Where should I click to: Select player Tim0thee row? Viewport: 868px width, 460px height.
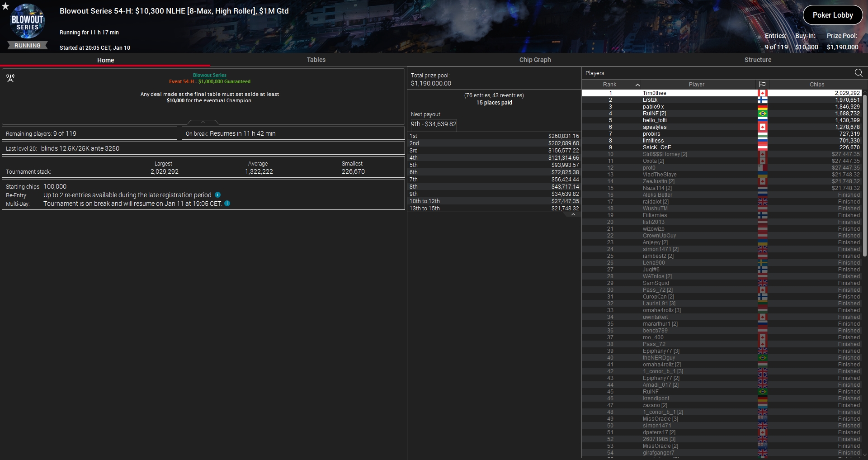click(722, 93)
